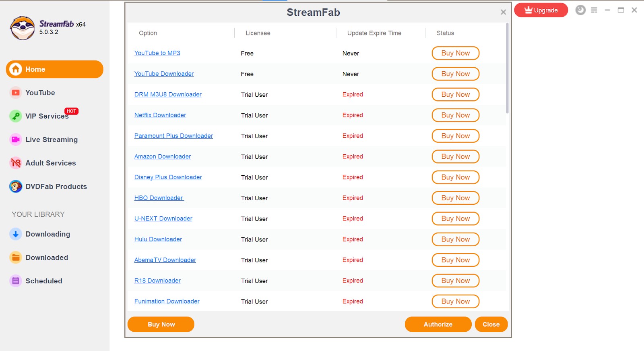This screenshot has height=351, width=644.
Task: Click the Home sidebar icon
Action: 16,69
